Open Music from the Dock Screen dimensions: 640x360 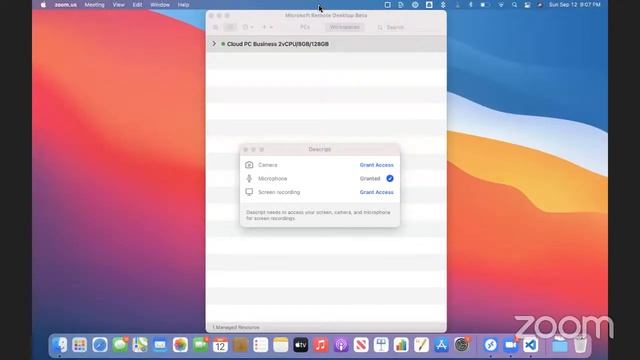[321, 345]
